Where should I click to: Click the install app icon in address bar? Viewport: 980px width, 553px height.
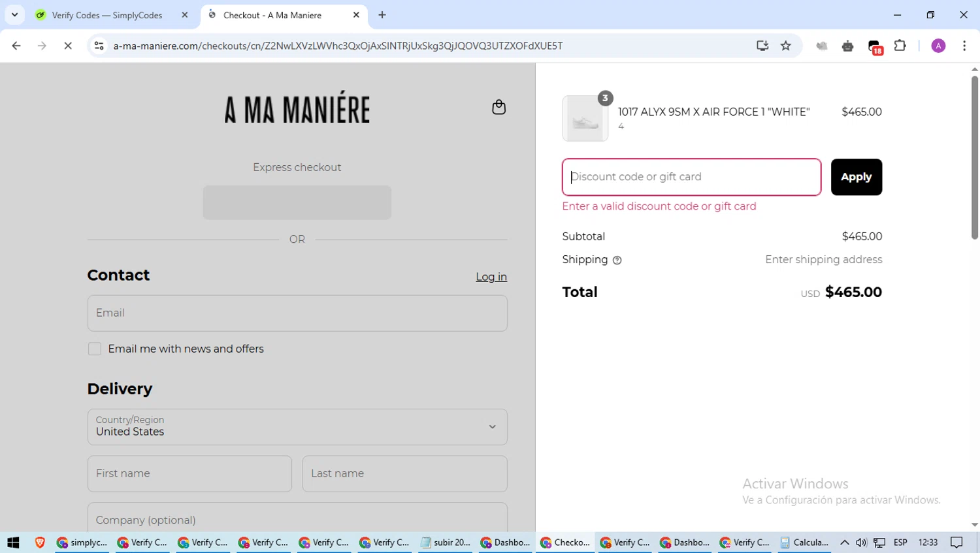tap(762, 46)
